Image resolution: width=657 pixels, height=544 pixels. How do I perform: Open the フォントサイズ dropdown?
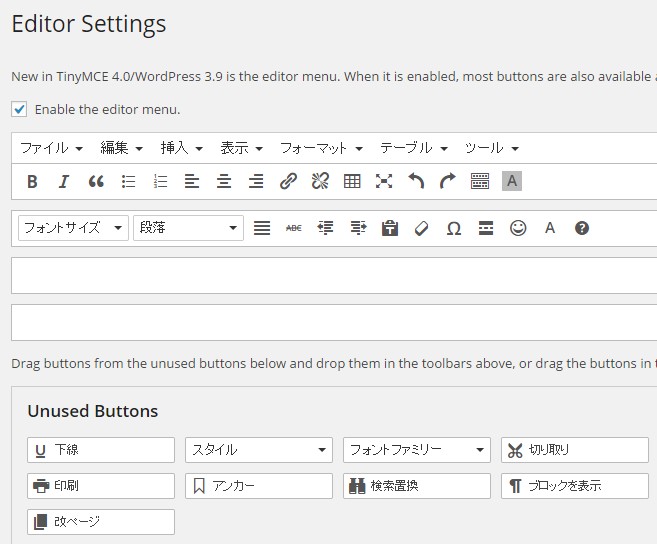pos(73,228)
